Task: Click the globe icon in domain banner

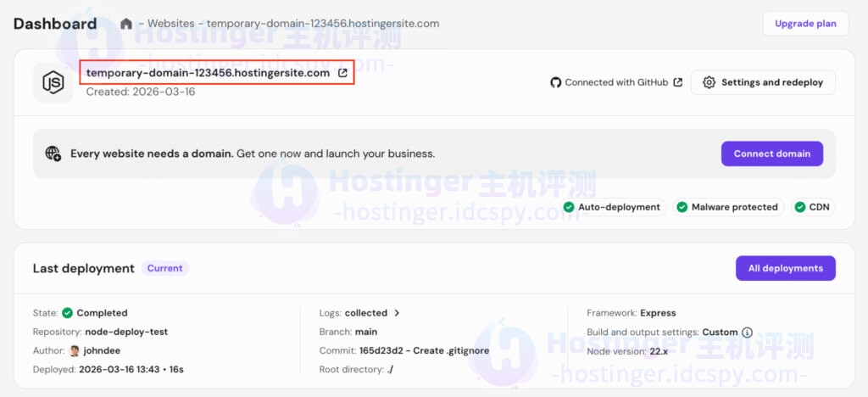Action: pyautogui.click(x=53, y=154)
